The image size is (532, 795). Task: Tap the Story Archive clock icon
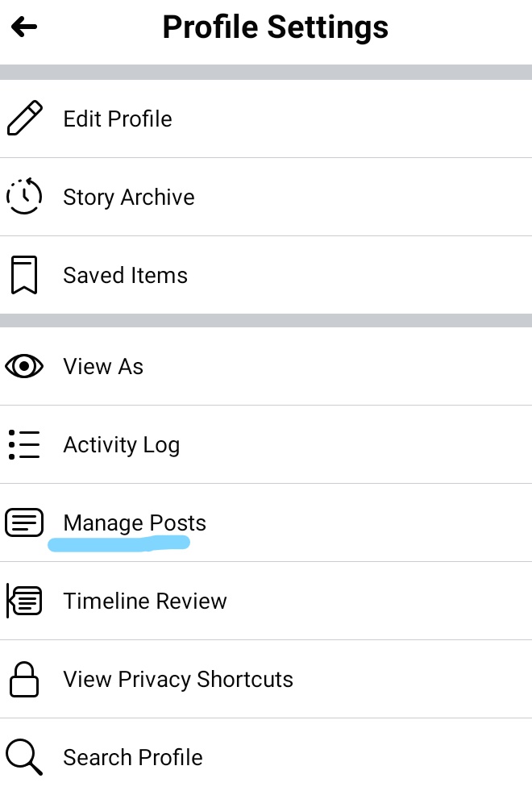(24, 197)
